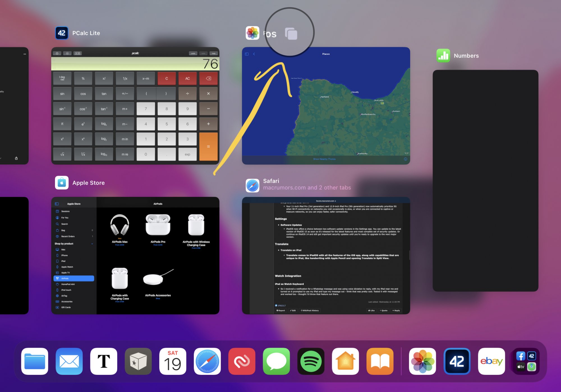Launch Spotify from the dock
561x392 pixels.
311,361
